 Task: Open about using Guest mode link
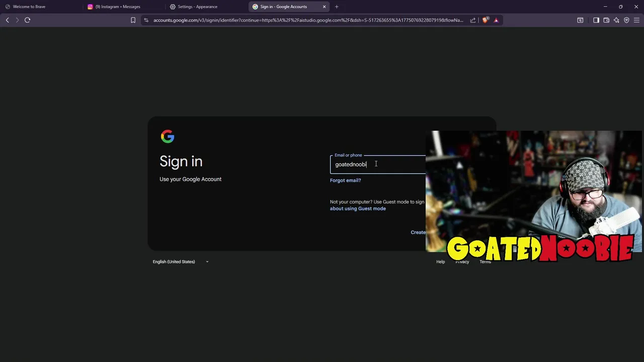[x=358, y=209]
